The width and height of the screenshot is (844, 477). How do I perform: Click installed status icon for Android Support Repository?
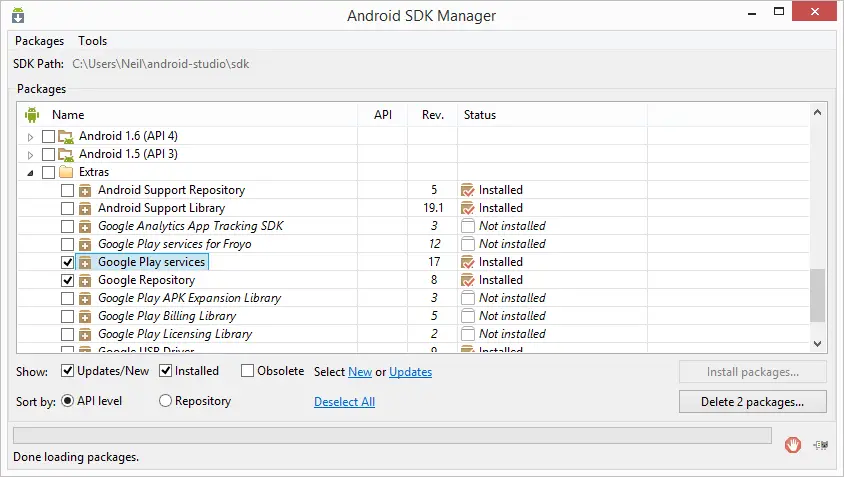click(x=468, y=190)
